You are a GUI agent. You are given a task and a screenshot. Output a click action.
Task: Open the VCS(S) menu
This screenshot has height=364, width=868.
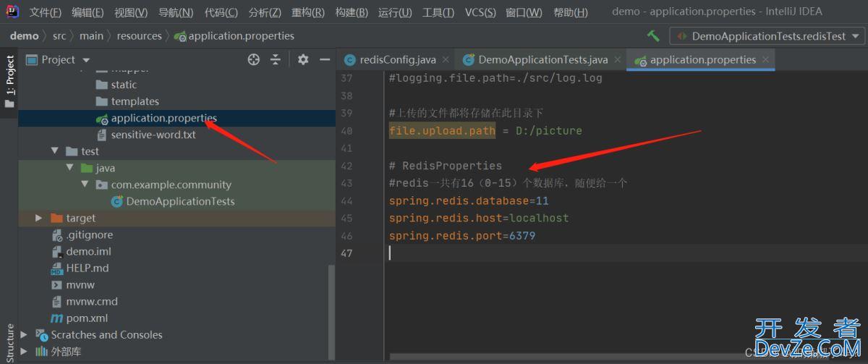click(480, 12)
